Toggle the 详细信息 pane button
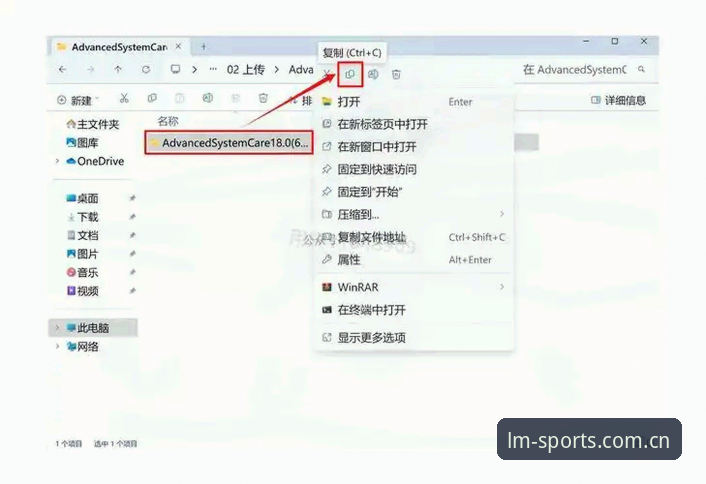The width and height of the screenshot is (706, 484). [618, 100]
